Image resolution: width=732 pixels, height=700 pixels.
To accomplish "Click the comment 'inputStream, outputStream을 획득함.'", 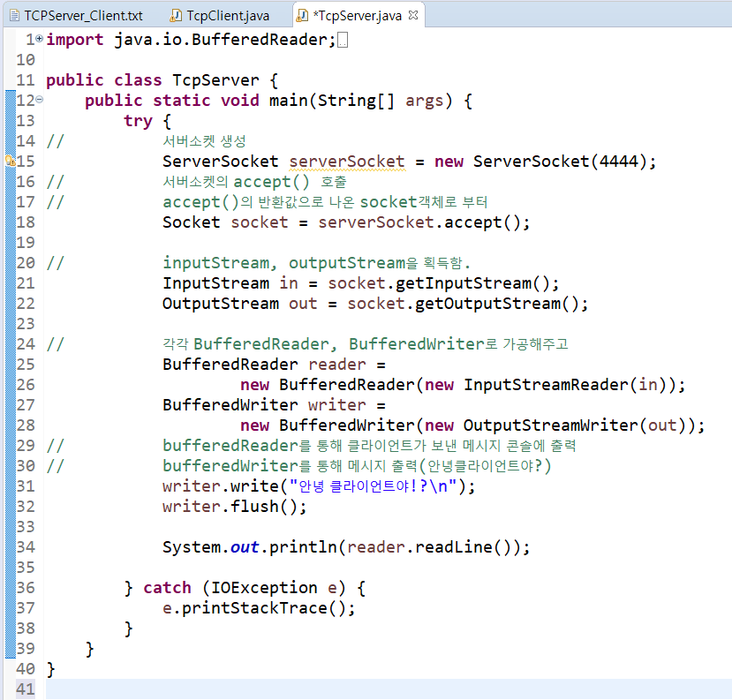I will (x=316, y=263).
